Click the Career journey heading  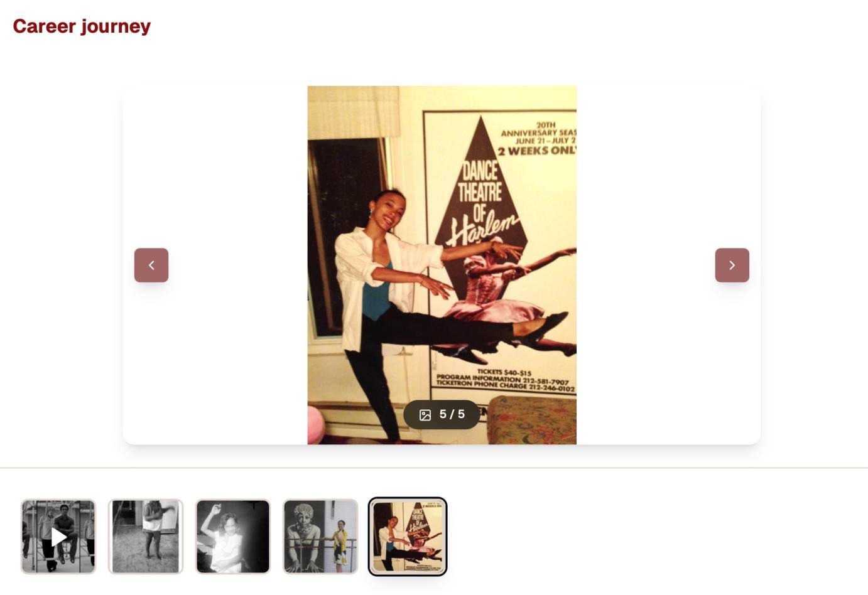[x=82, y=26]
